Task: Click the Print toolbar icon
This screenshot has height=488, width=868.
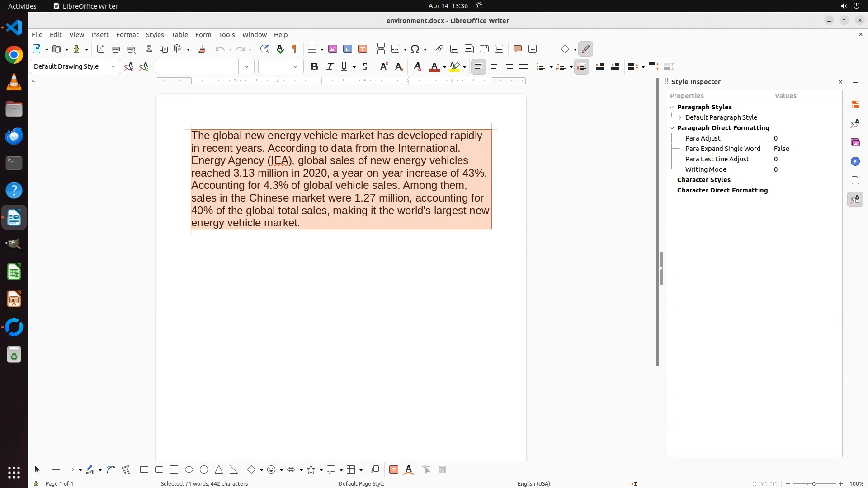Action: 116,49
